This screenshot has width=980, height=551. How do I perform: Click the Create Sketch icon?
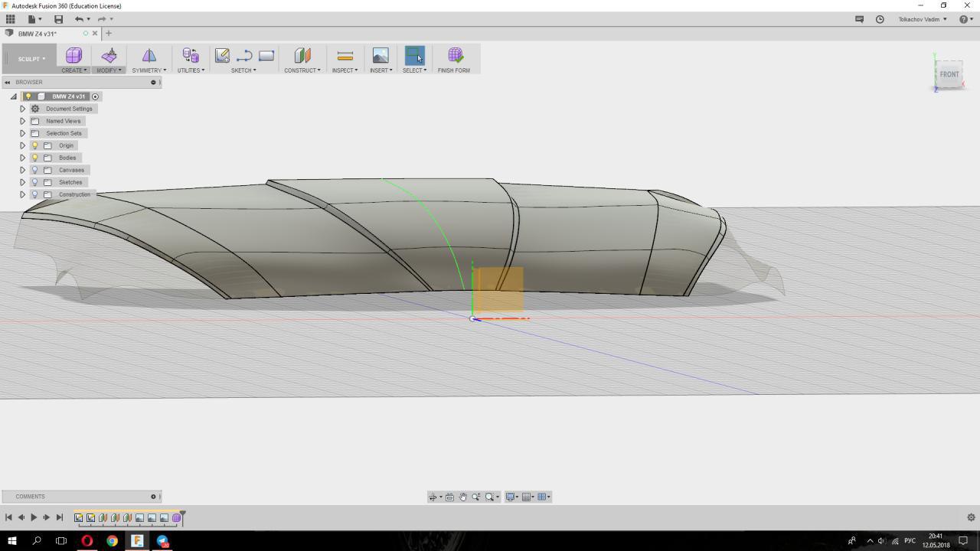click(222, 55)
